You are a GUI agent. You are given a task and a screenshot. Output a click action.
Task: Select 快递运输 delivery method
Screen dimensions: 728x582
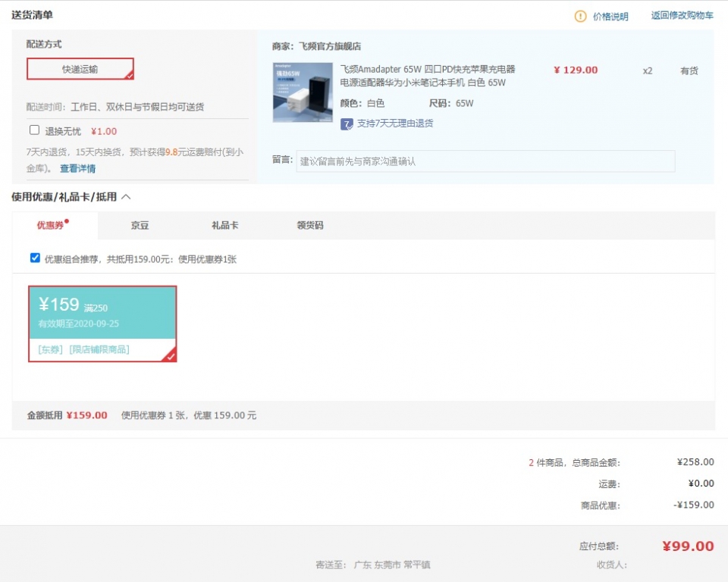tap(80, 69)
